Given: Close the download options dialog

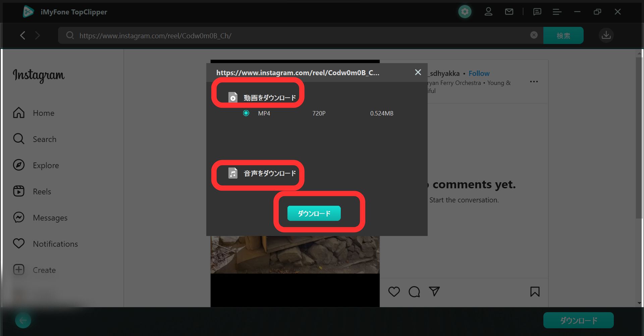Looking at the screenshot, I should 418,72.
